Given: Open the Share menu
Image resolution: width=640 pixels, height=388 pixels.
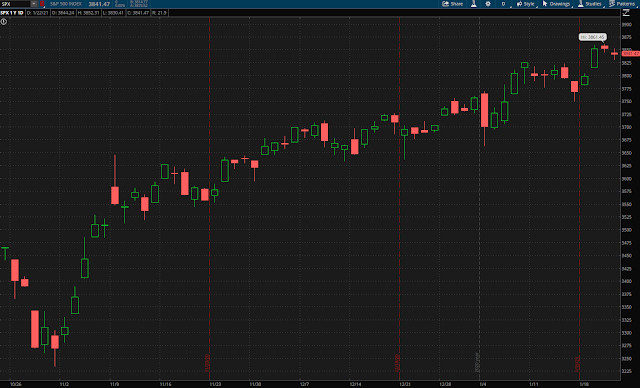Looking at the screenshot, I should (x=453, y=4).
